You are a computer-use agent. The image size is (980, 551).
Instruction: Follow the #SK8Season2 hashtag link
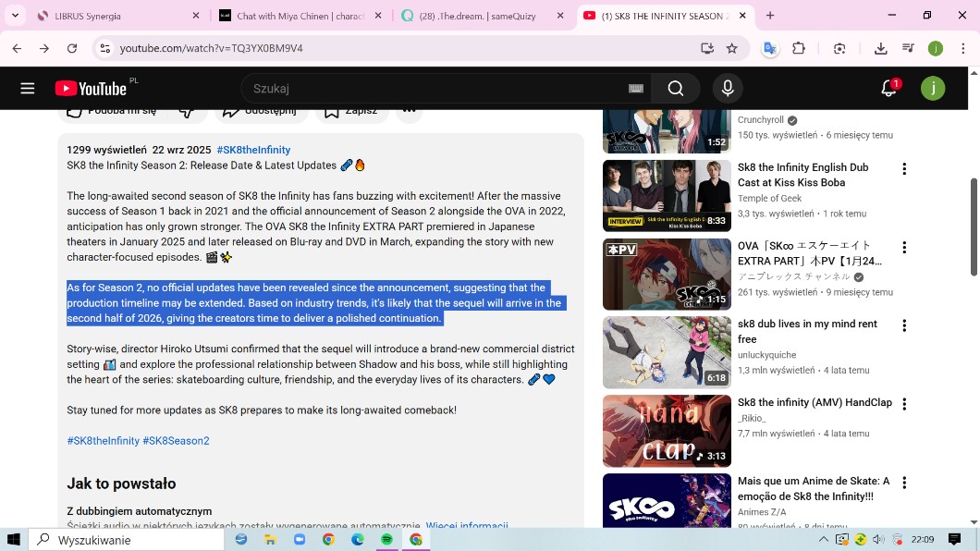tap(176, 441)
